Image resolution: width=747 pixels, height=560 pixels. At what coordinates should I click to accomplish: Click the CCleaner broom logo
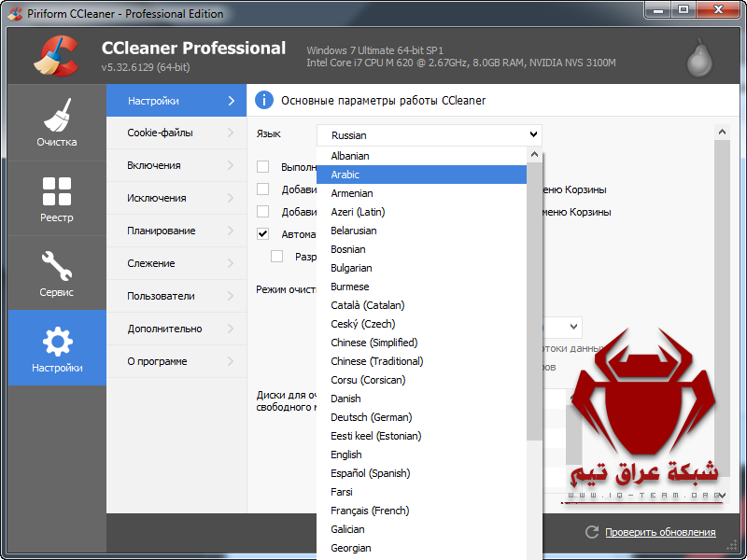pos(56,56)
